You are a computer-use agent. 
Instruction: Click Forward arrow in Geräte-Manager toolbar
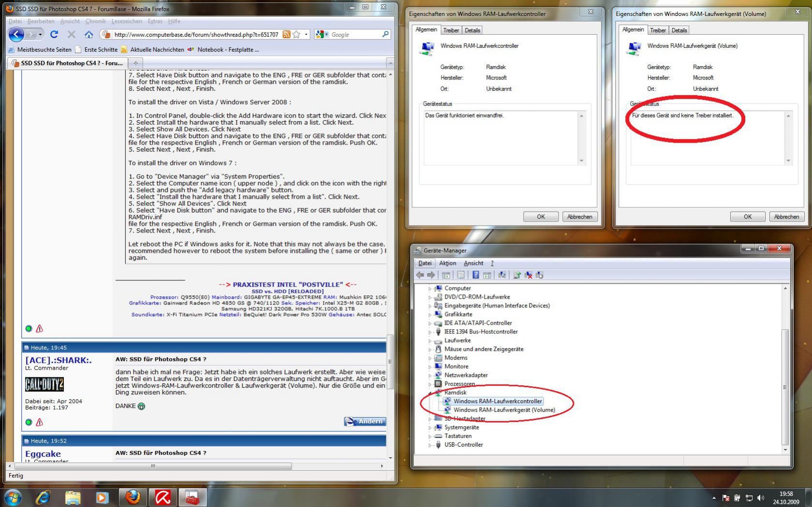coord(431,275)
